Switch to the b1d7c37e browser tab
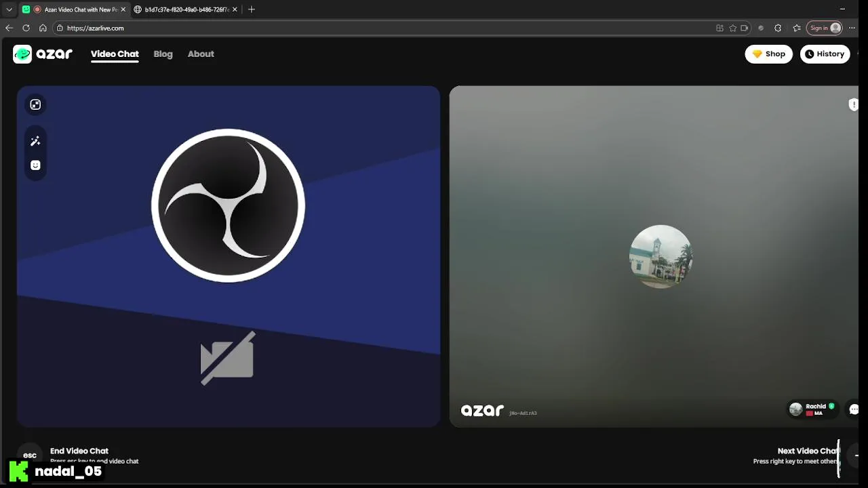868x488 pixels. [x=186, y=9]
